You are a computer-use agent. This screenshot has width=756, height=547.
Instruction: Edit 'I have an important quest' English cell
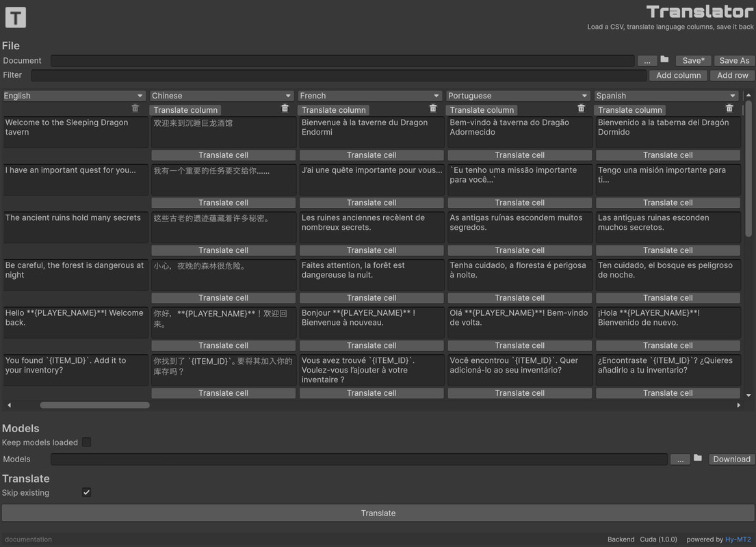coord(76,179)
